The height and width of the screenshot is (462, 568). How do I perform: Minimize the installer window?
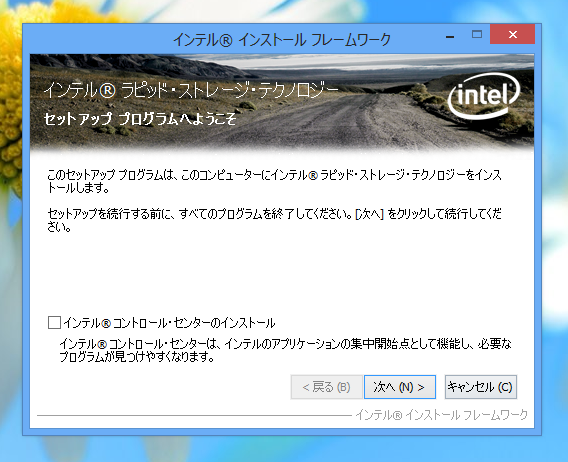(x=450, y=36)
